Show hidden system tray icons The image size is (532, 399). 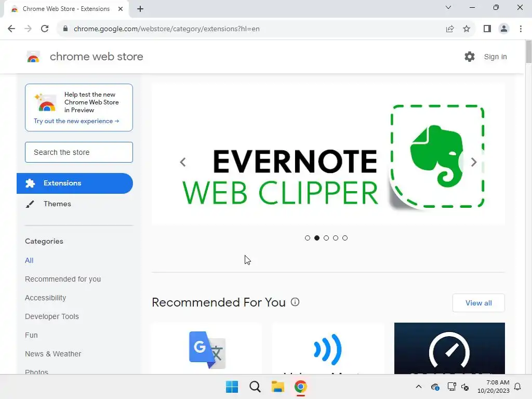pyautogui.click(x=419, y=387)
